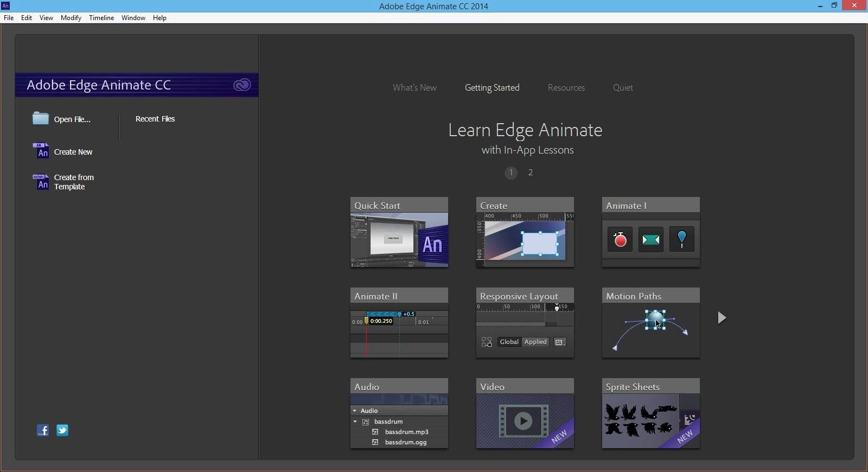
Task: Go to lessons page 1
Action: click(511, 173)
